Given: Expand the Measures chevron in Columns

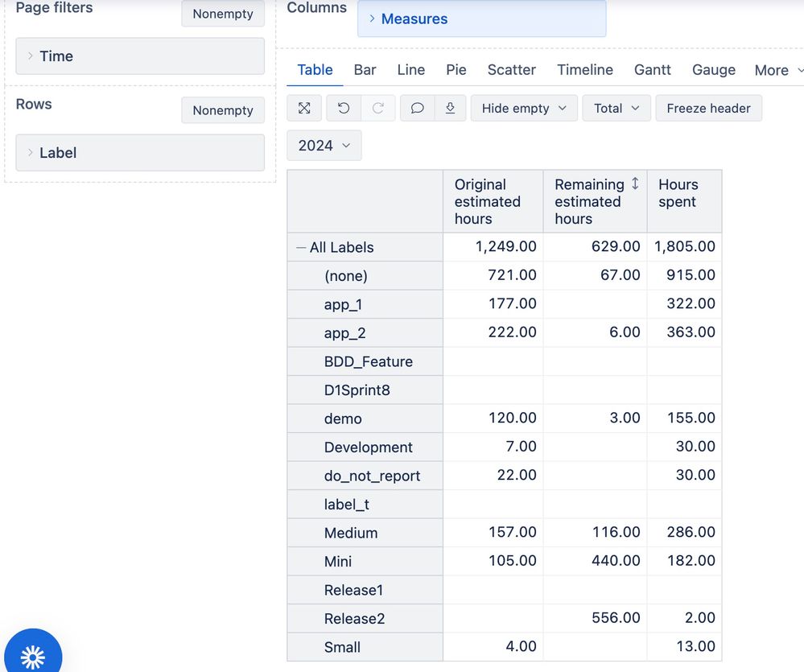Looking at the screenshot, I should 373,19.
